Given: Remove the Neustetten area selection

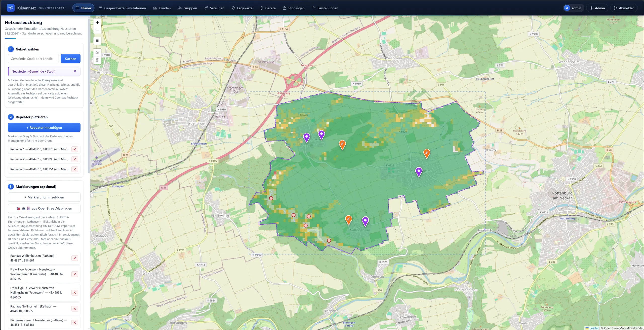Looking at the screenshot, I should 75,71.
